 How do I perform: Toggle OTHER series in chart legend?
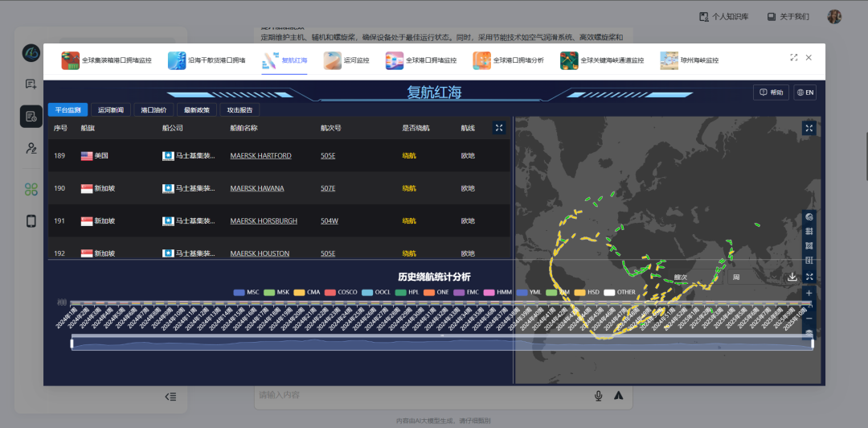point(620,292)
